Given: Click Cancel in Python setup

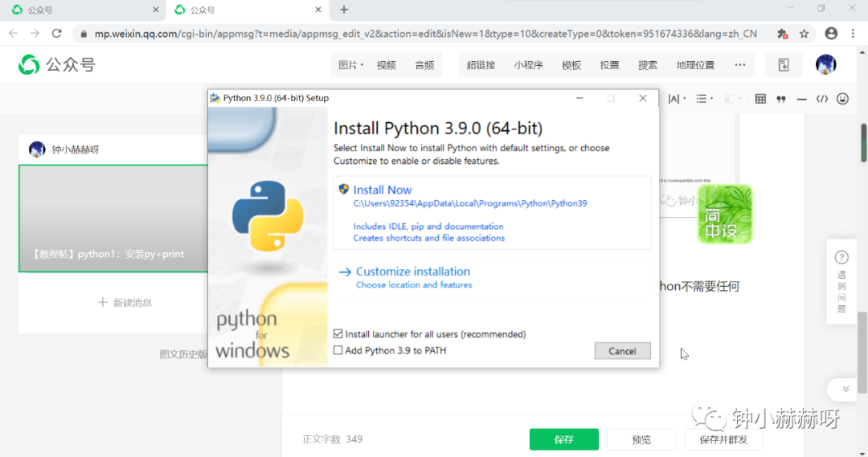Looking at the screenshot, I should [622, 351].
